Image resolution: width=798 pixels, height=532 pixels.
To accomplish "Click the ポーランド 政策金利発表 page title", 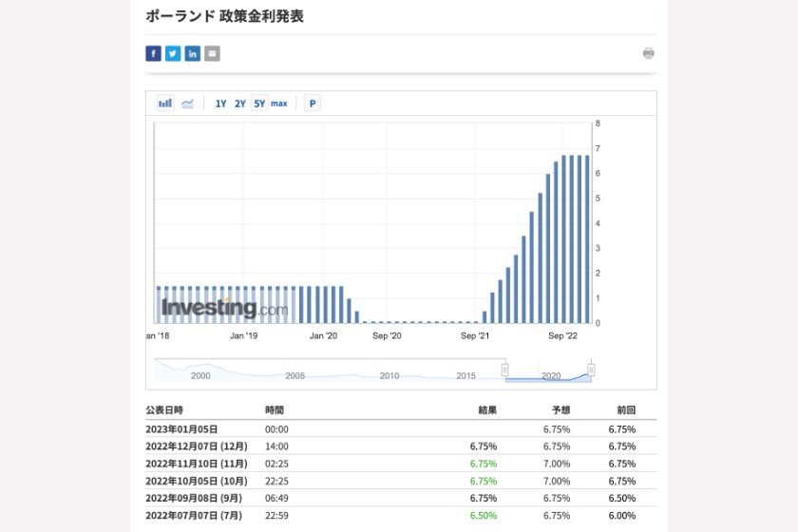I will (224, 16).
